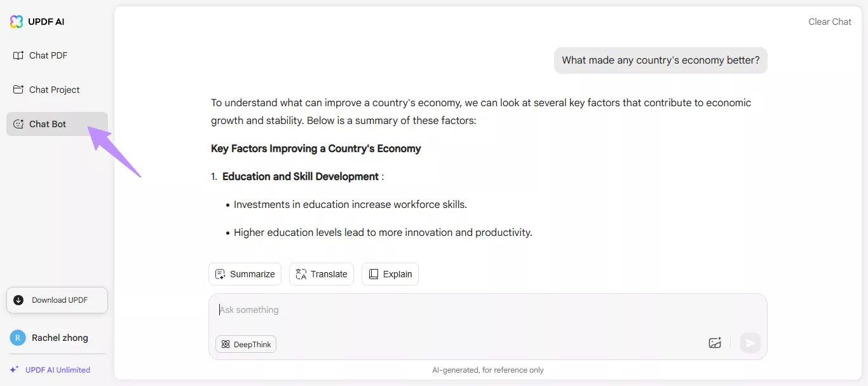Select the Chat Project folder icon
This screenshot has width=868, height=386.
[x=18, y=90]
